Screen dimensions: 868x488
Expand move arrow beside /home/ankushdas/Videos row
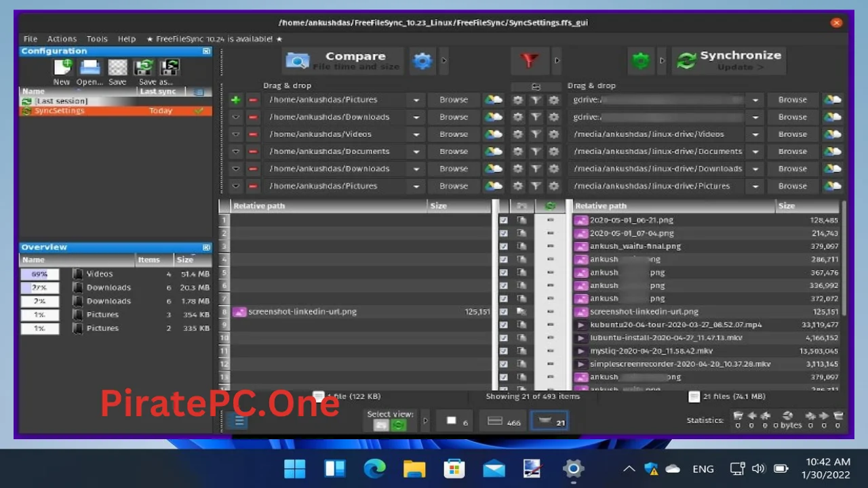pyautogui.click(x=235, y=134)
